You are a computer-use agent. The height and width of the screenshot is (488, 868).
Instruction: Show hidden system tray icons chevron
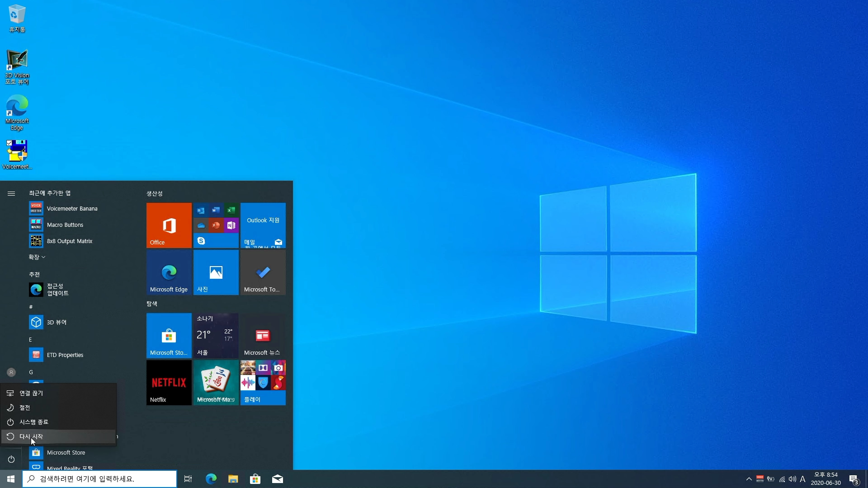coord(749,479)
